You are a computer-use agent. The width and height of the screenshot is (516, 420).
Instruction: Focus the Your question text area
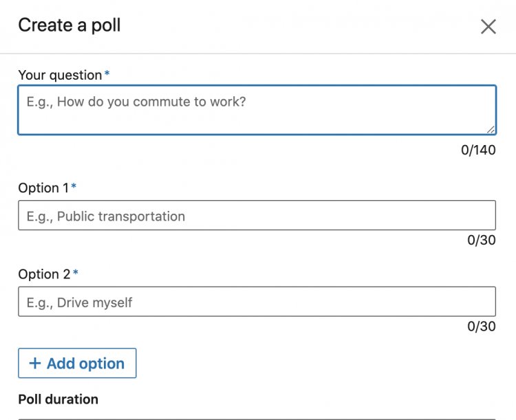click(x=257, y=110)
